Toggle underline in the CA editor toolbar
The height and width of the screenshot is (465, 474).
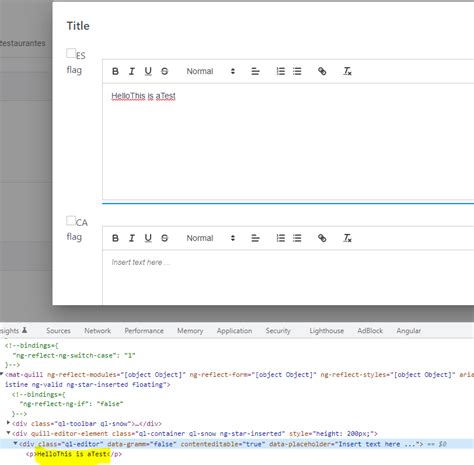tap(148, 238)
